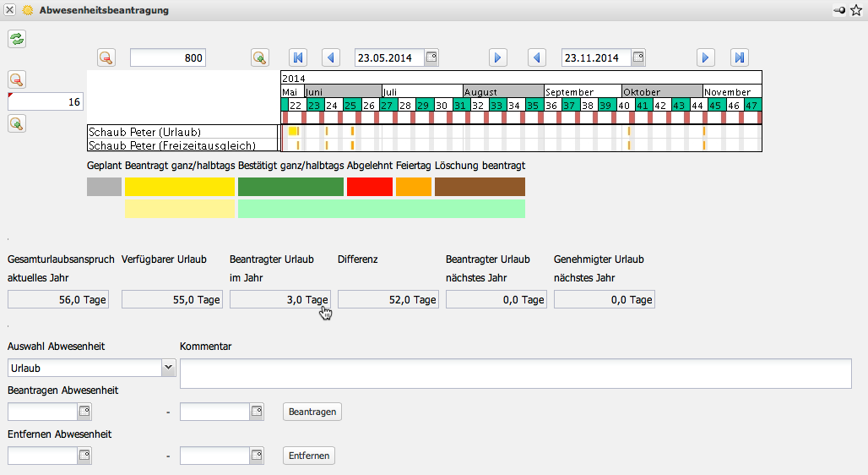Zoom in vertically below the 16 field
Image resolution: width=868 pixels, height=475 pixels.
pos(17,124)
